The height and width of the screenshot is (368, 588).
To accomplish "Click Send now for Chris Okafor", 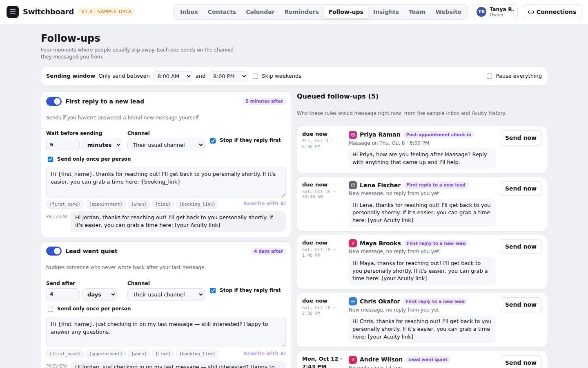I will pyautogui.click(x=521, y=305).
